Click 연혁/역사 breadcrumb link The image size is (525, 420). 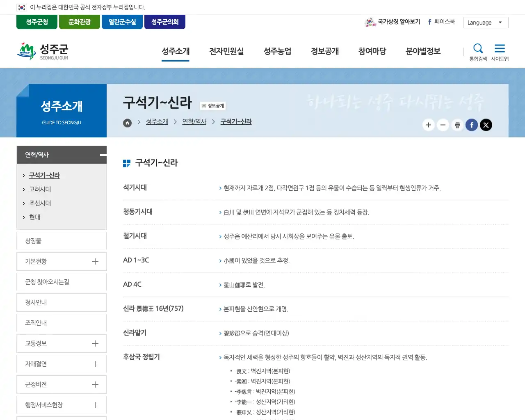coord(194,122)
